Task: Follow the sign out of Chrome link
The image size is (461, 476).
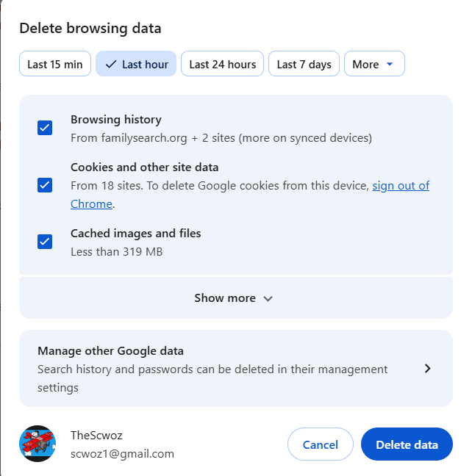Action: (x=400, y=186)
